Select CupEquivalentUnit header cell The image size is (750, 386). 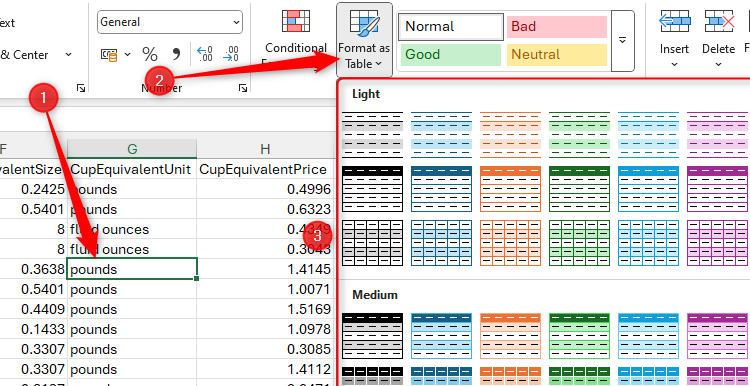(x=132, y=169)
